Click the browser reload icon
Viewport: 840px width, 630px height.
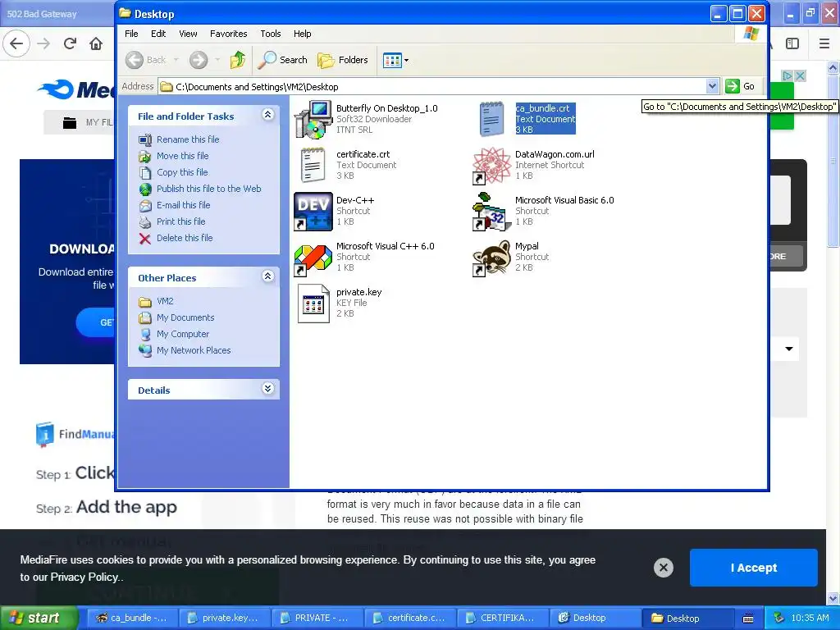[70, 43]
